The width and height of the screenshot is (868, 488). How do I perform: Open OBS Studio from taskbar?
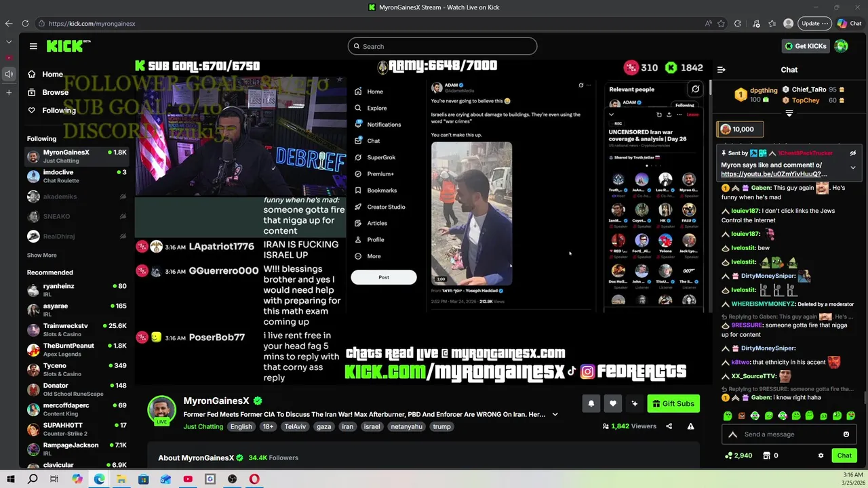click(x=232, y=479)
